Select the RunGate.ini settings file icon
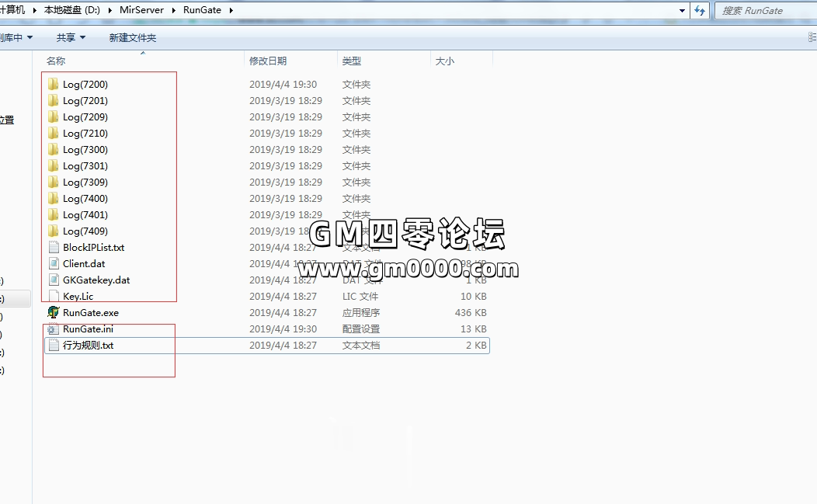 coord(53,328)
